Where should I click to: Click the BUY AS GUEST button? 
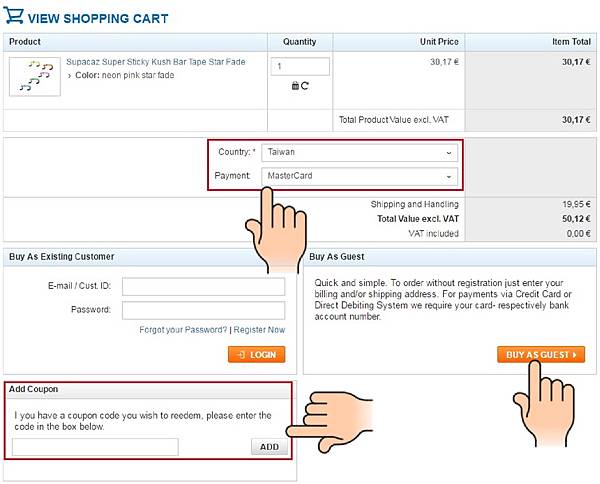tap(541, 355)
